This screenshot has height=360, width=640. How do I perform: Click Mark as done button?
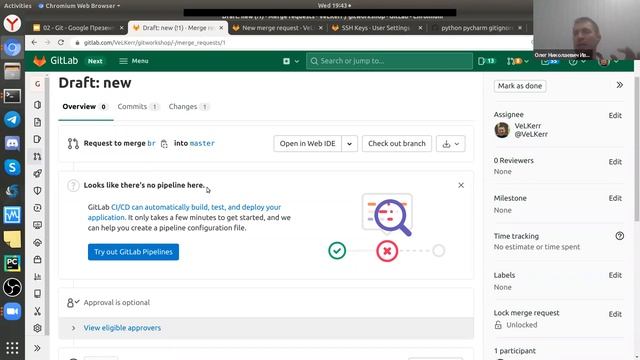pyautogui.click(x=520, y=86)
